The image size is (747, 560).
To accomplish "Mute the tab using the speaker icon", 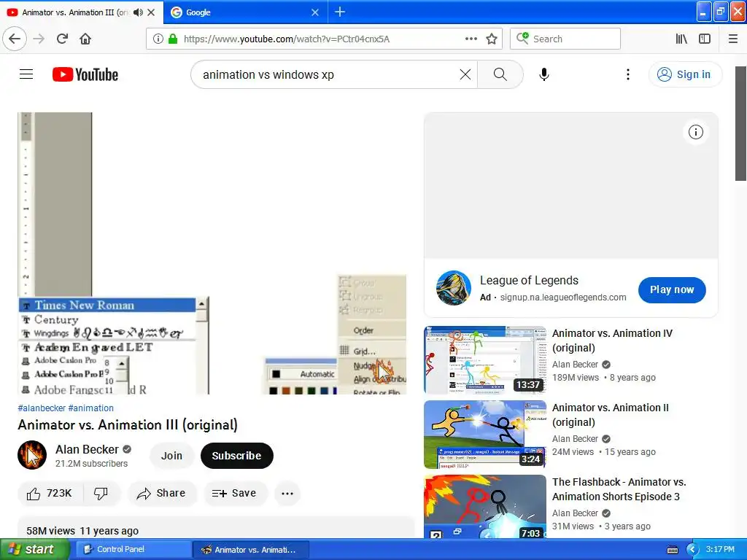I will tap(138, 12).
